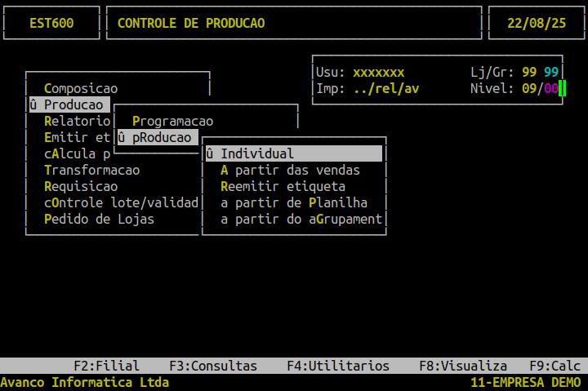
Task: Select A partir das vendas
Action: pyautogui.click(x=290, y=170)
